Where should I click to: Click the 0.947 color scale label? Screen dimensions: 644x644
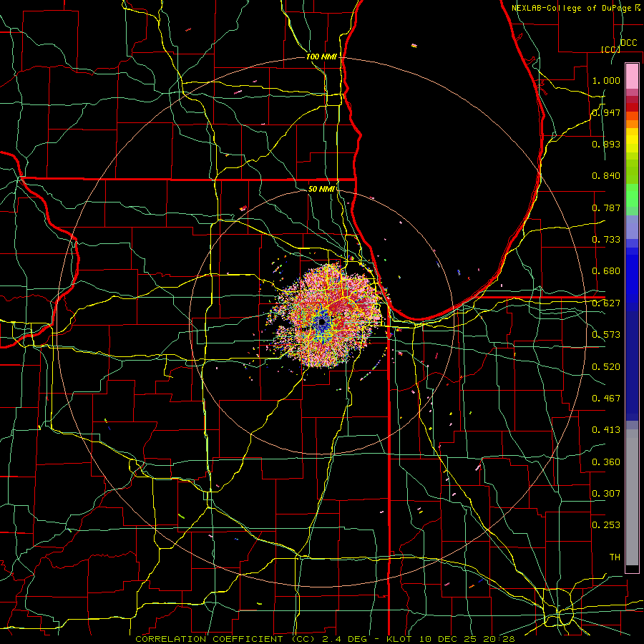tap(606, 112)
